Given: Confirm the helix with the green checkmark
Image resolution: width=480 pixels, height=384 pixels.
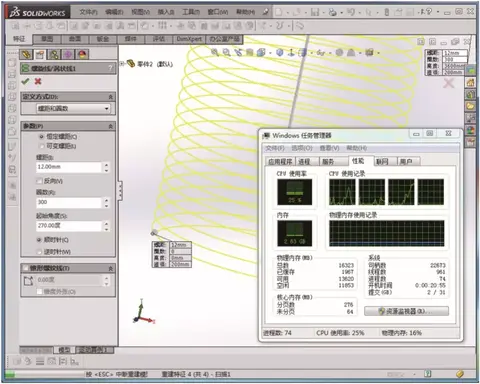Looking at the screenshot, I should click(25, 81).
